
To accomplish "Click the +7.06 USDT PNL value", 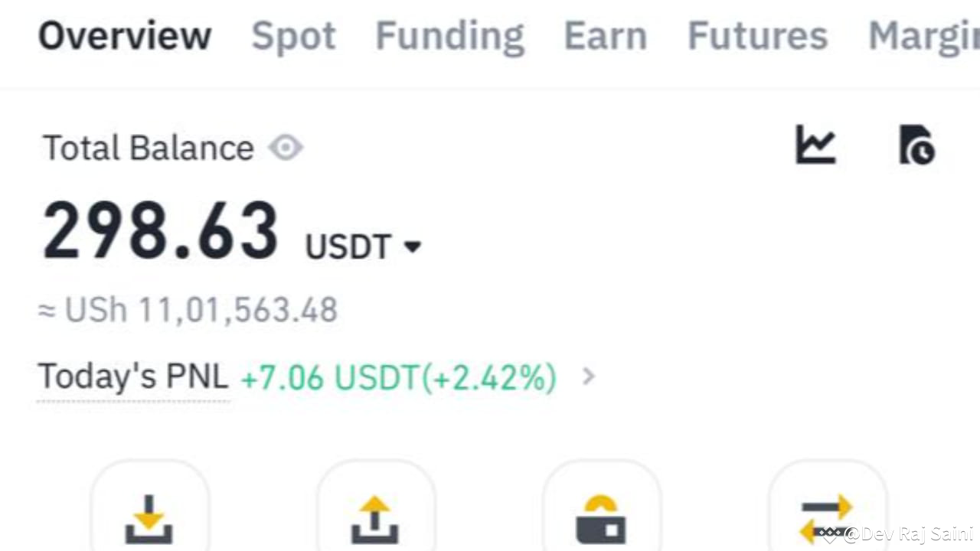I will coord(398,377).
